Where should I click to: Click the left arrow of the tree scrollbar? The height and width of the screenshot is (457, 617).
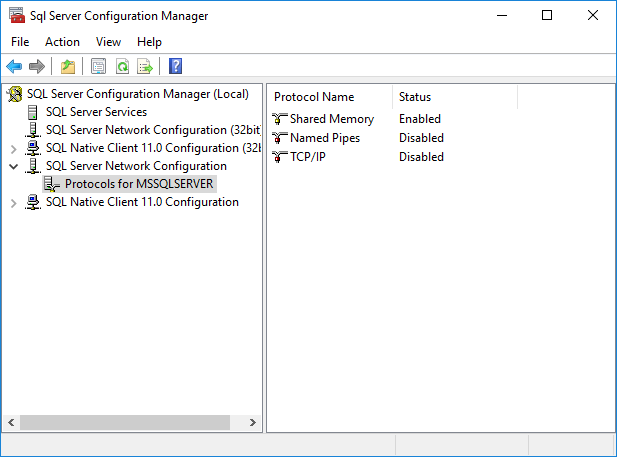tap(11, 423)
